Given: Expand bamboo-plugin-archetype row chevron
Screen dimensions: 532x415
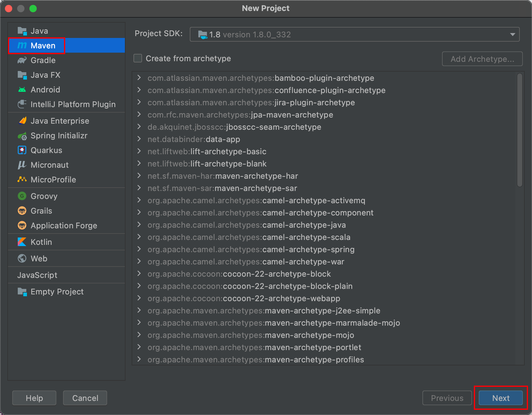Looking at the screenshot, I should tap(139, 77).
